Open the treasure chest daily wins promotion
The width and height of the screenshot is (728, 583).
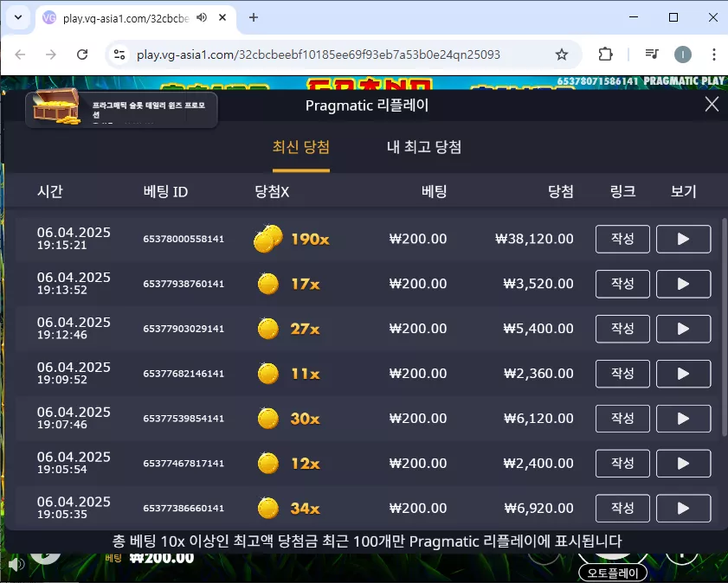pyautogui.click(x=121, y=110)
